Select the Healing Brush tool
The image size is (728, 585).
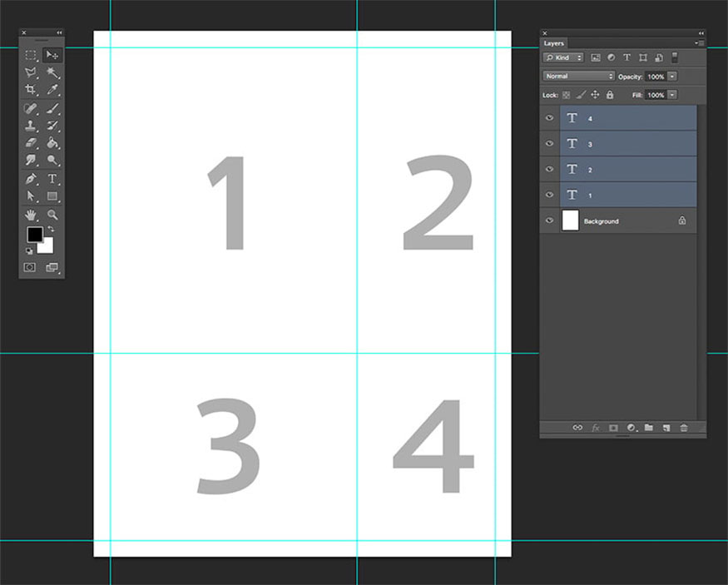31,109
